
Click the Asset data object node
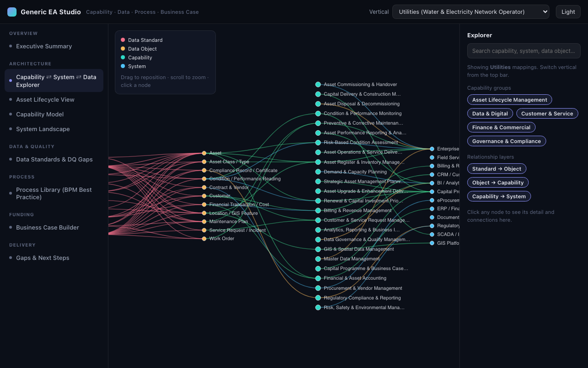click(204, 153)
